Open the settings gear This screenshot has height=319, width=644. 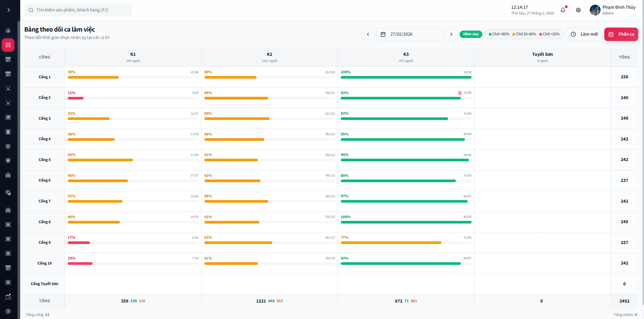[578, 10]
